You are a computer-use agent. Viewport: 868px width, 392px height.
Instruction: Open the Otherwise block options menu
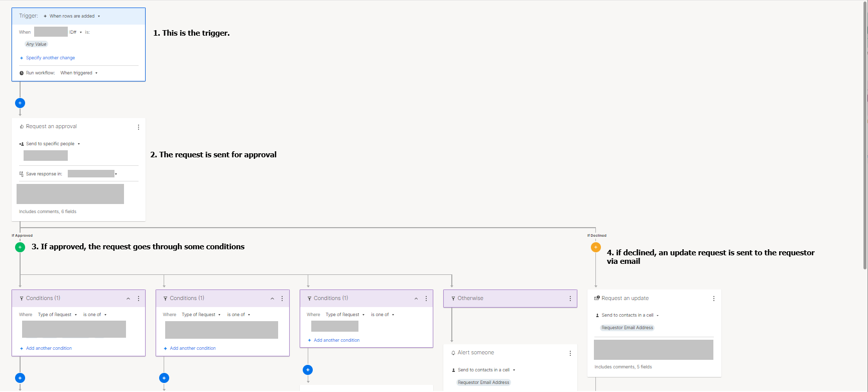[x=570, y=299]
